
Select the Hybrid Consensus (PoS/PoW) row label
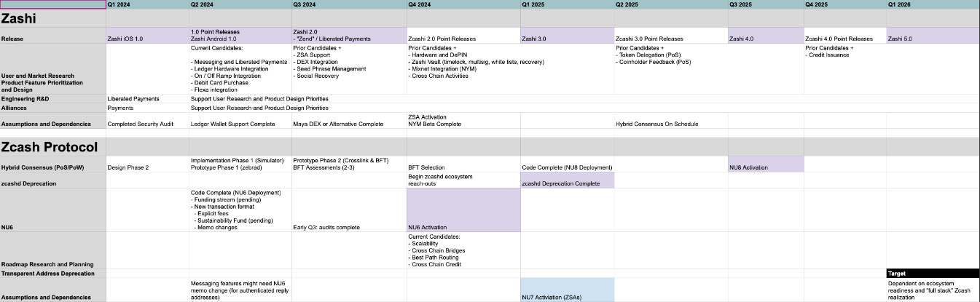coord(53,164)
